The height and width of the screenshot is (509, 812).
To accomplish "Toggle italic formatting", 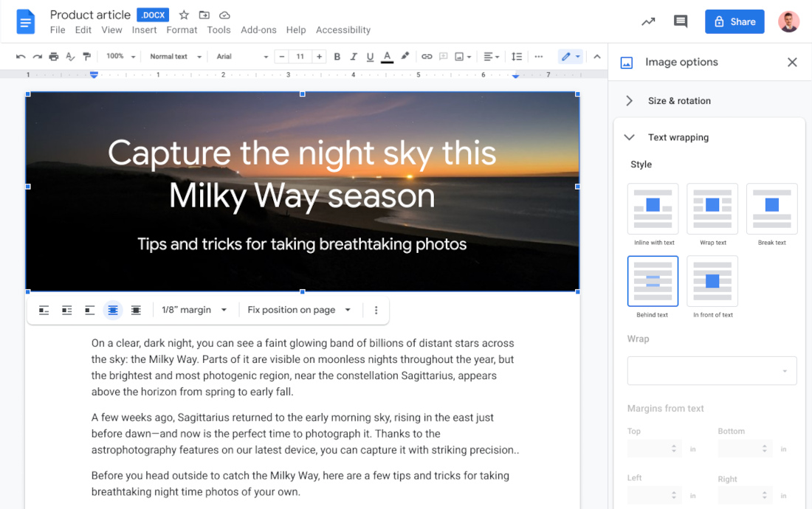I will (x=354, y=56).
